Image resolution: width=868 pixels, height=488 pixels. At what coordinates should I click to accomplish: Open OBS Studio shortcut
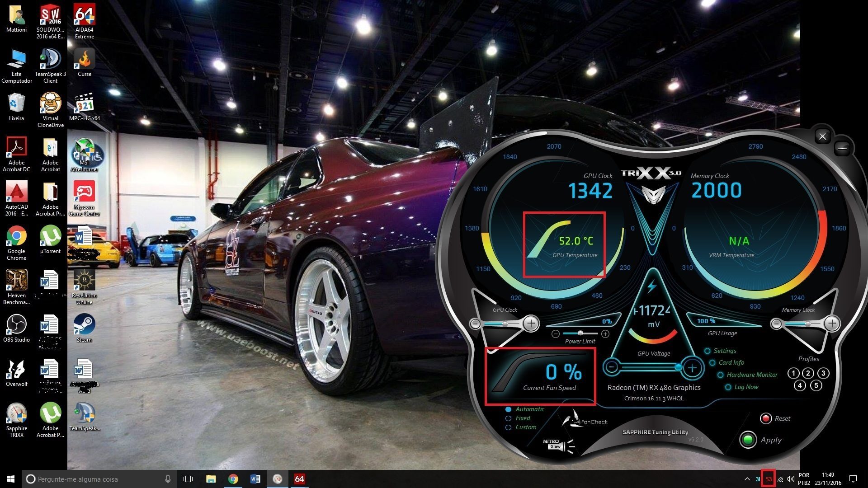(x=16, y=328)
